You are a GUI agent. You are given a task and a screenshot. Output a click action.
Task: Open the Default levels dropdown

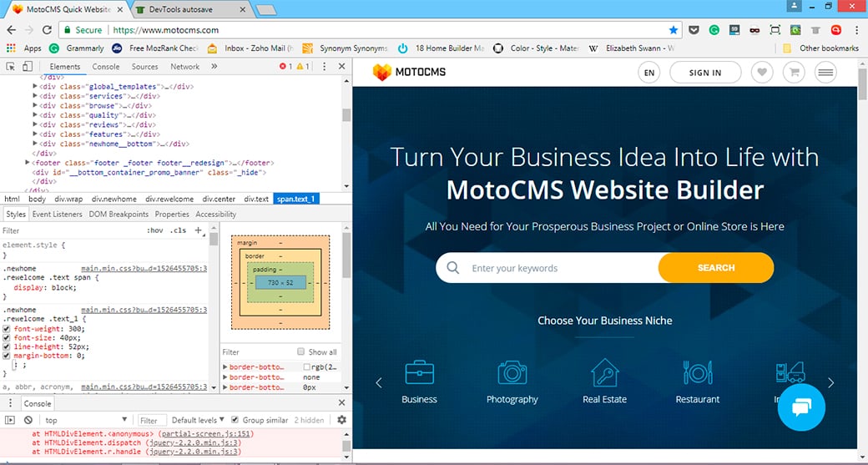[x=199, y=420]
